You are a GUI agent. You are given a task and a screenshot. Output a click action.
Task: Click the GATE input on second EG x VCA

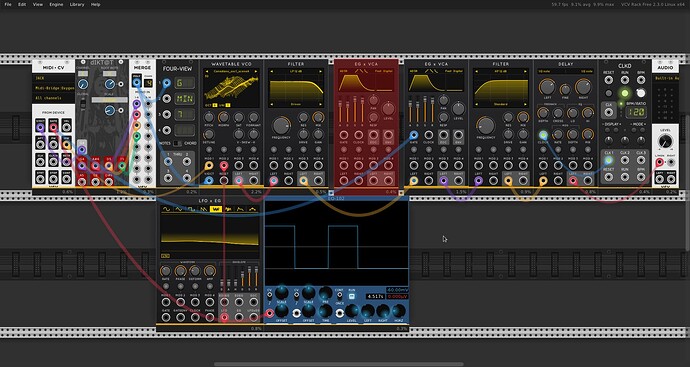[x=414, y=135]
